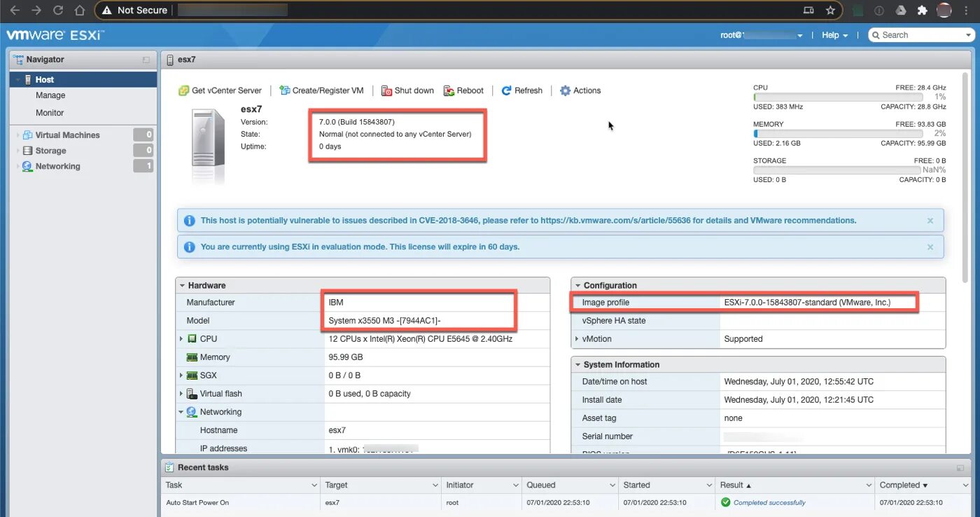This screenshot has width=980, height=517.
Task: Collapse the Networking hardware row
Action: 181,412
